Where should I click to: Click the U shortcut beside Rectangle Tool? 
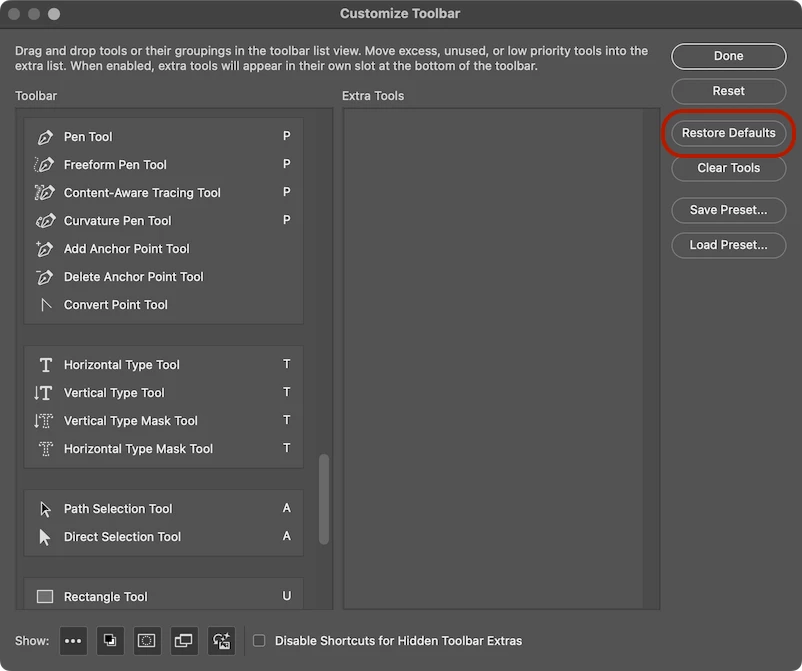click(286, 596)
